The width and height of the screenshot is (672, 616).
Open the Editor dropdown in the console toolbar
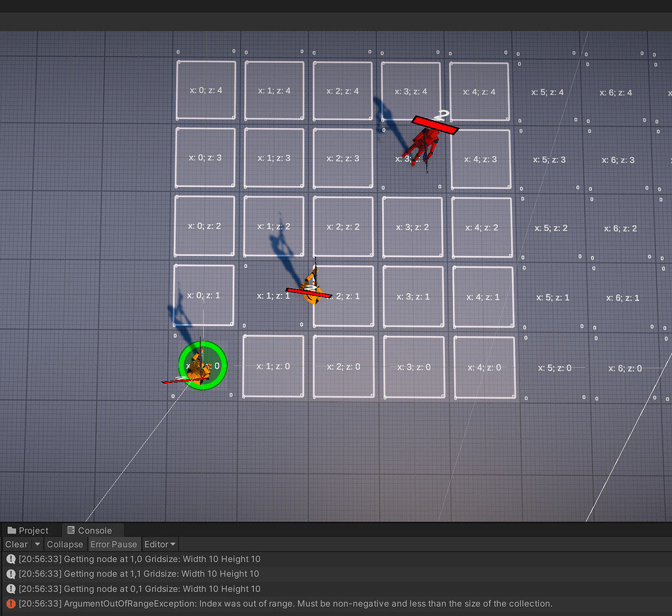pyautogui.click(x=159, y=544)
